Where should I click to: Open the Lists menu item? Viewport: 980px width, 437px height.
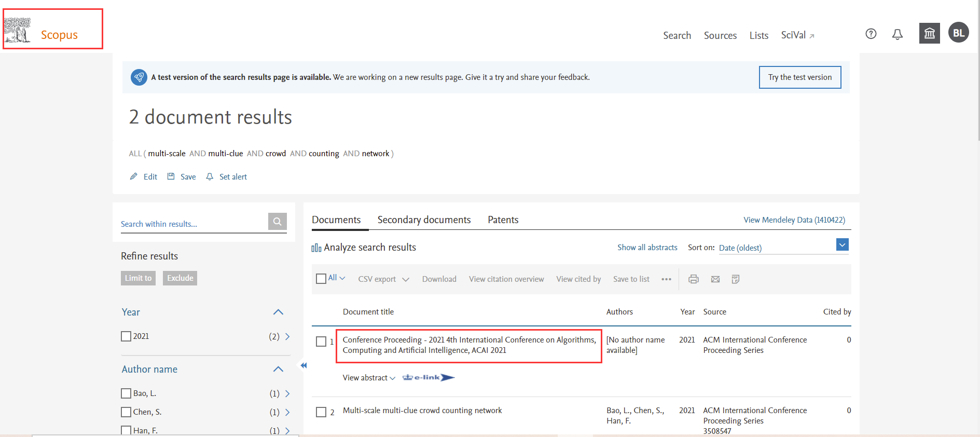(x=759, y=35)
